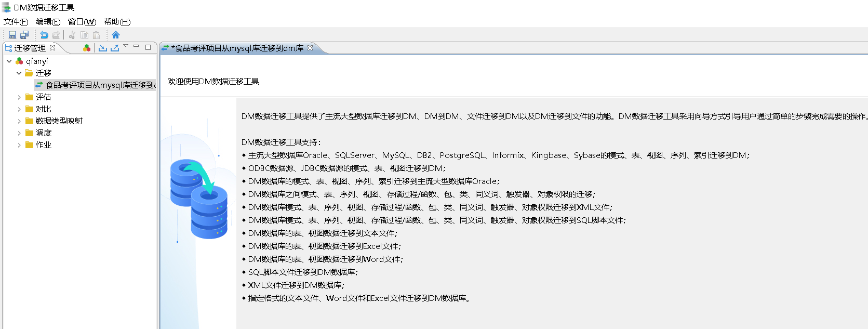Viewport: 868px width, 329px height.
Task: Click the 评估 folder icon
Action: (x=29, y=97)
